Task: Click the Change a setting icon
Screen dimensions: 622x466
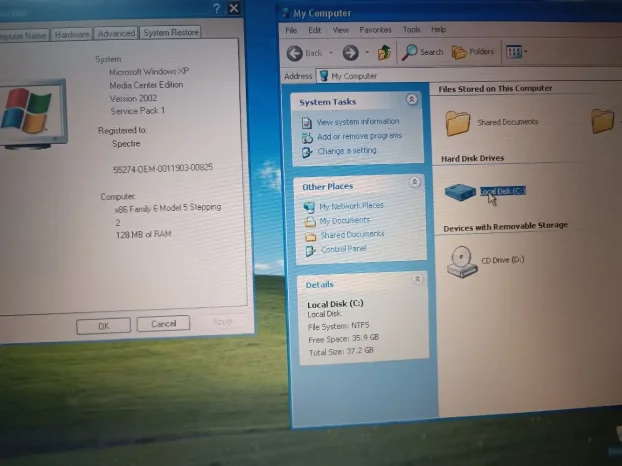Action: click(307, 152)
